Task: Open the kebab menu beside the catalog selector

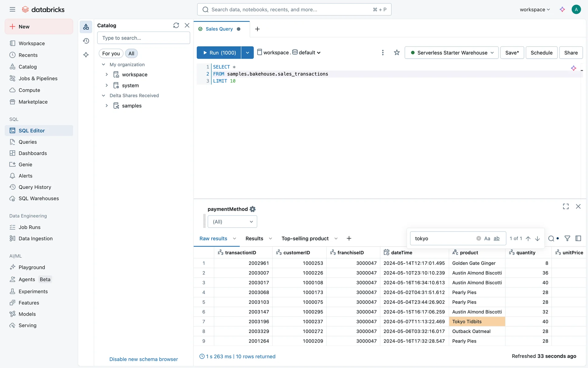Action: 383,53
